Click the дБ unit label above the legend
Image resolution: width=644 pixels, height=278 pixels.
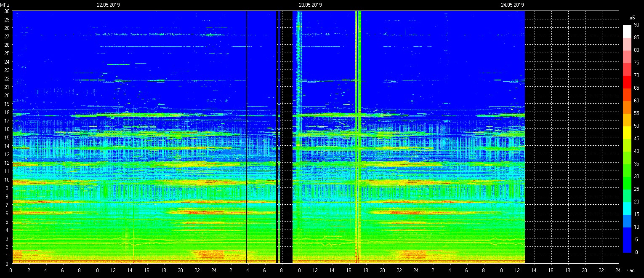coord(632,18)
